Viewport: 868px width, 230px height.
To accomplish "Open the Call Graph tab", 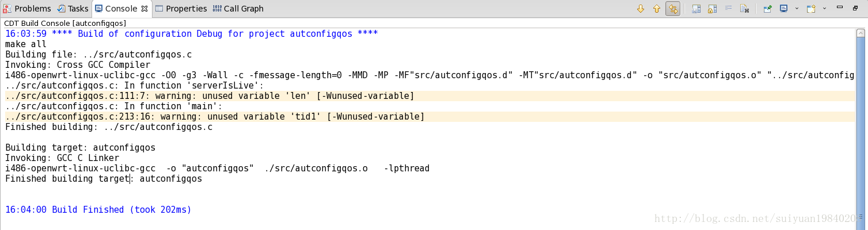I will tap(238, 9).
